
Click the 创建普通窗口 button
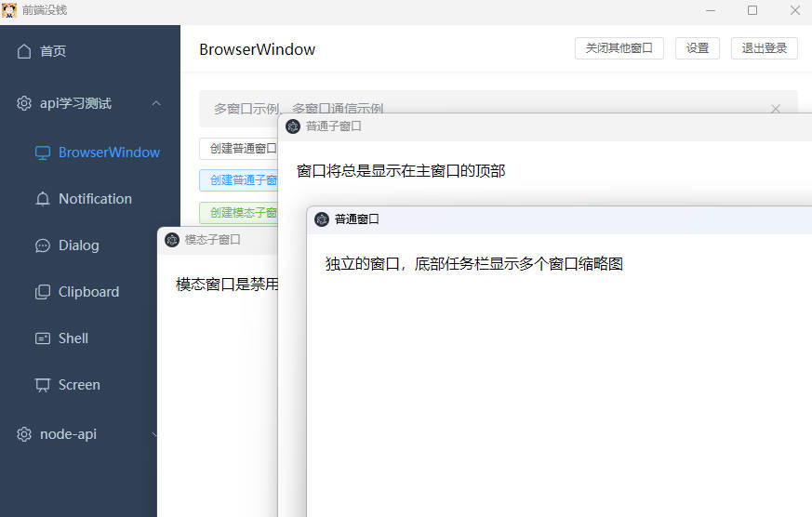[x=239, y=149]
